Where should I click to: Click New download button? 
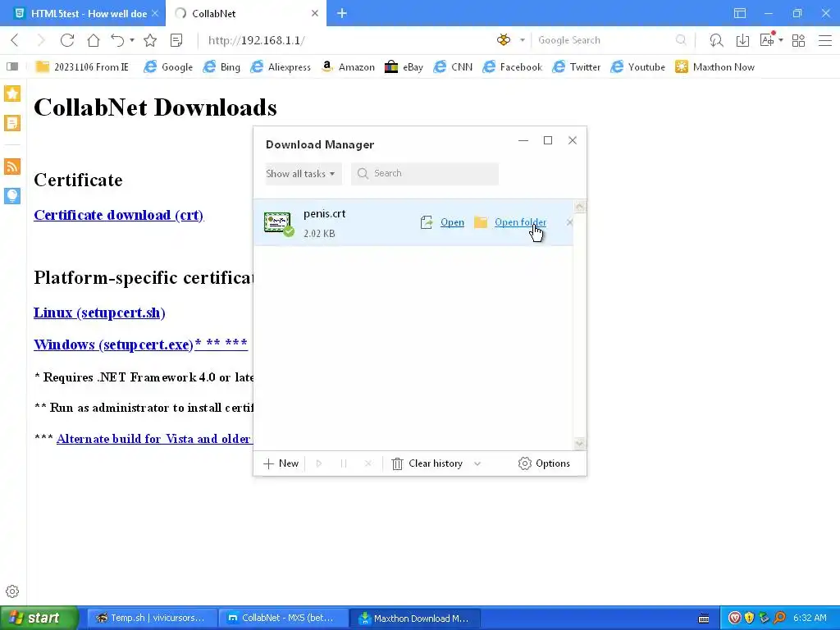(x=281, y=463)
